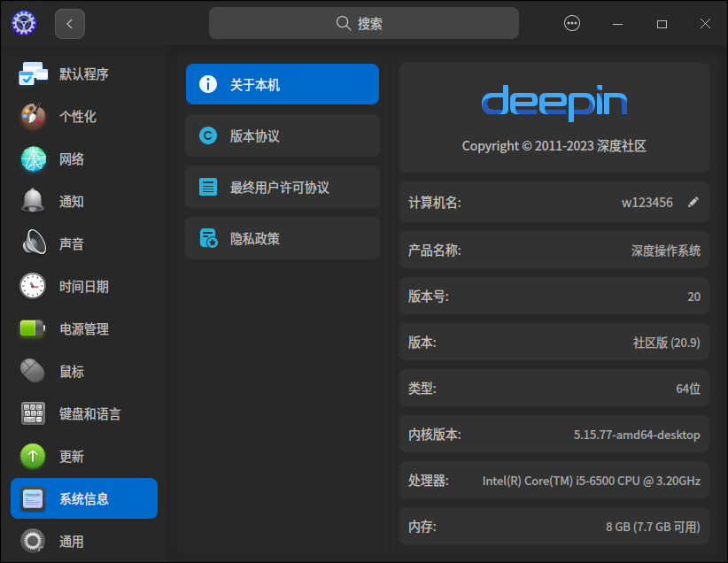Open the 隐私政策 menu item
The width and height of the screenshot is (728, 563).
283,238
